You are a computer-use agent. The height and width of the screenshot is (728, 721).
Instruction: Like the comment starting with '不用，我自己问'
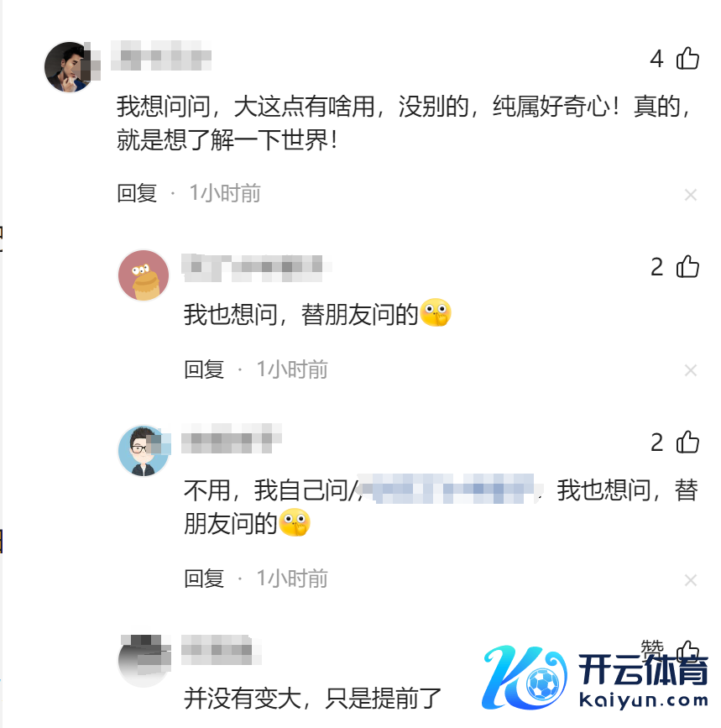click(x=687, y=442)
